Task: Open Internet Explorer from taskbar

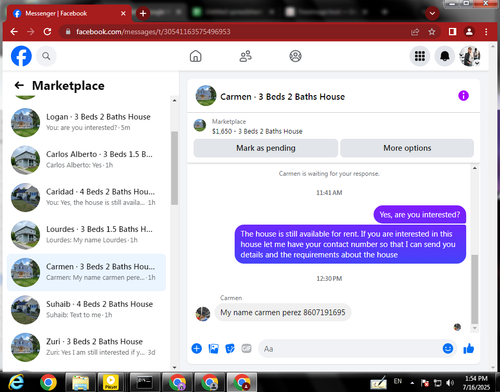Action: pyautogui.click(x=16, y=382)
